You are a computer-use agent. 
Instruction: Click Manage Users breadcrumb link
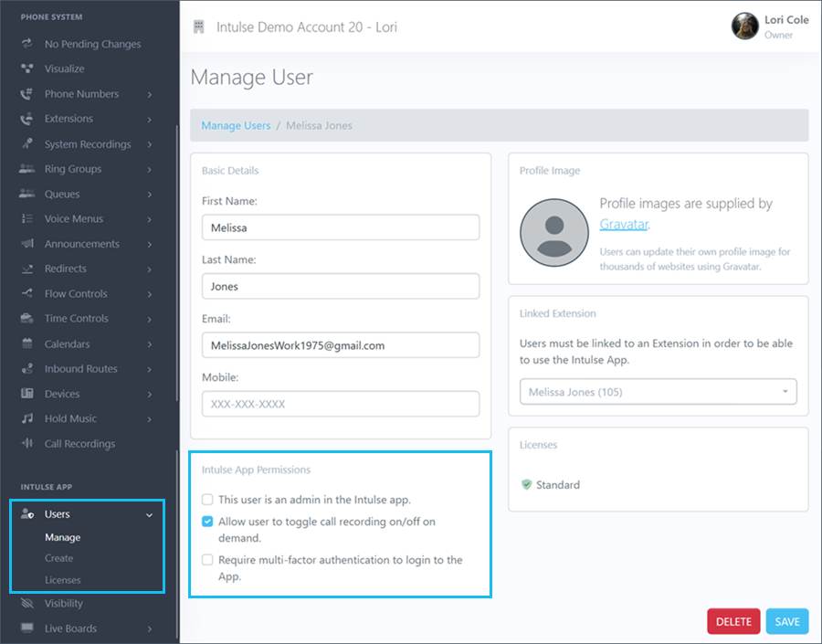pyautogui.click(x=236, y=125)
